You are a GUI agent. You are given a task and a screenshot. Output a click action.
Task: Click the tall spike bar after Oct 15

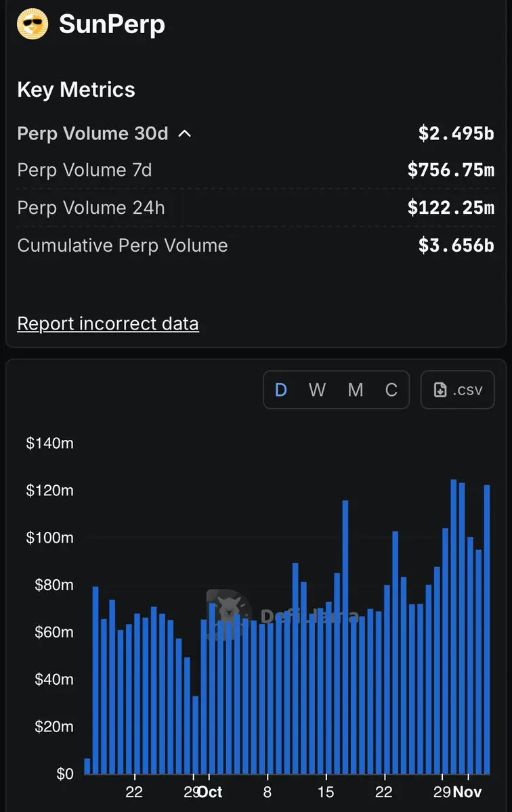[x=345, y=636]
